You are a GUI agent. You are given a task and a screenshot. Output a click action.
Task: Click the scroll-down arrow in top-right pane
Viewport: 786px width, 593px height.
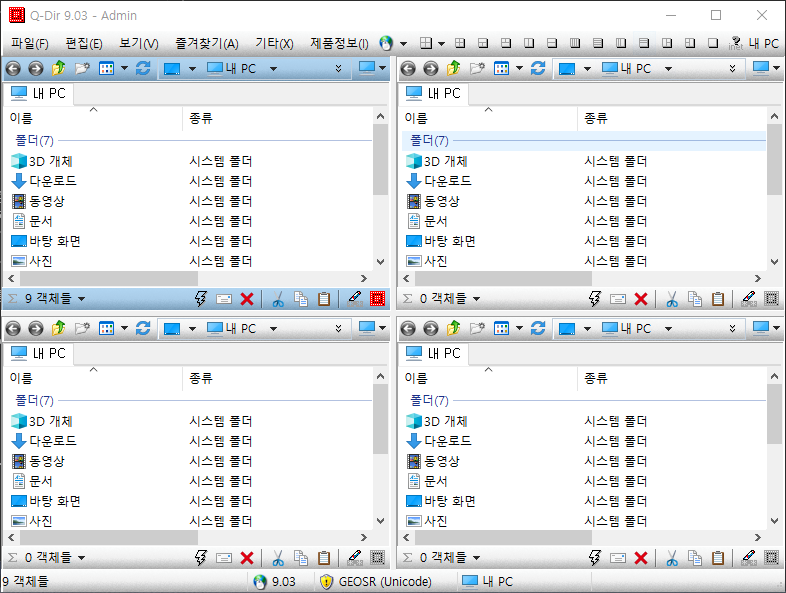tap(774, 262)
